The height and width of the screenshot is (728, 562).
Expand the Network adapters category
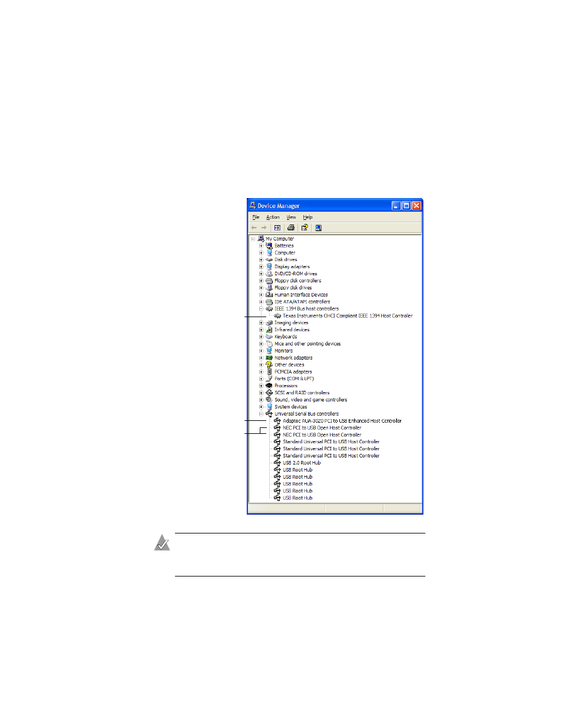click(x=261, y=358)
